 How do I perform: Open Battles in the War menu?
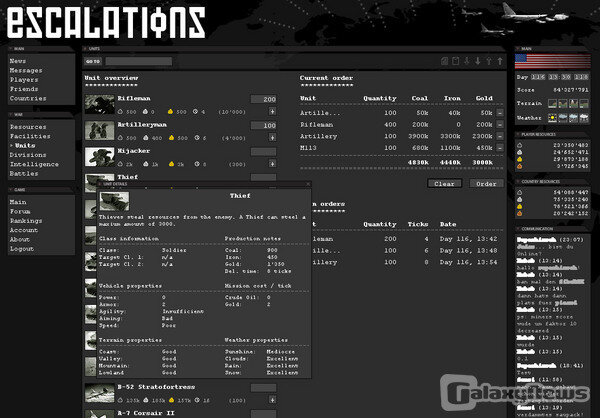pos(24,174)
